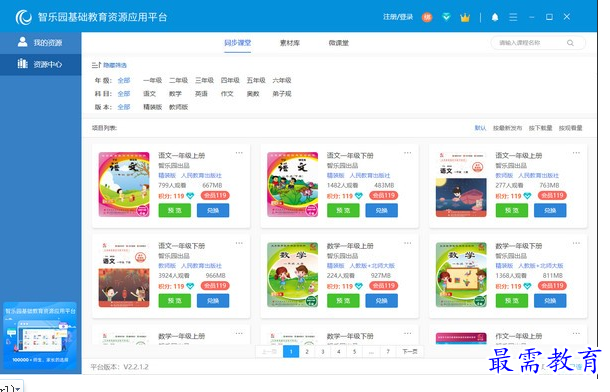This screenshot has height=392, width=610.
Task: Filter by 三年级 grade
Action: click(204, 80)
